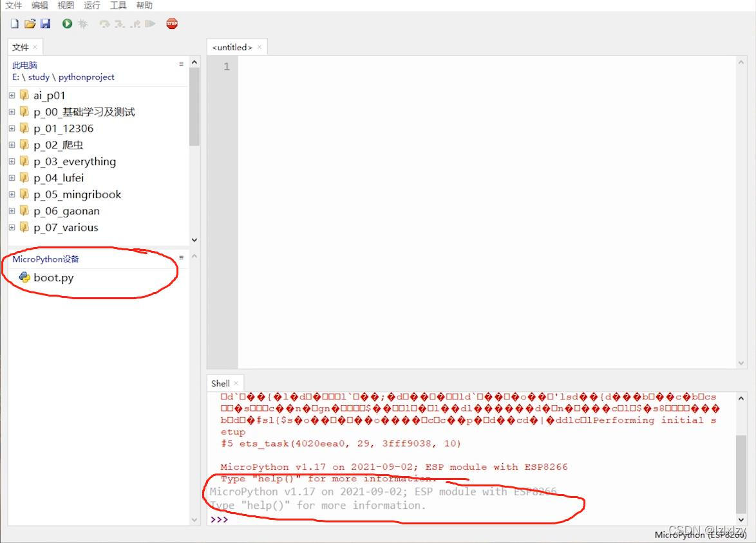Select the Shell tab

(x=220, y=383)
